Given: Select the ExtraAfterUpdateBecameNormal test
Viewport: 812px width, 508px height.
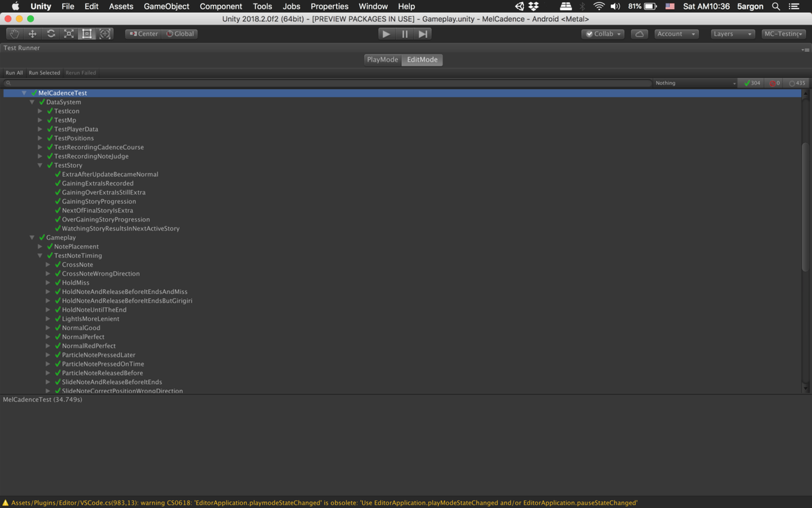Looking at the screenshot, I should click(110, 174).
